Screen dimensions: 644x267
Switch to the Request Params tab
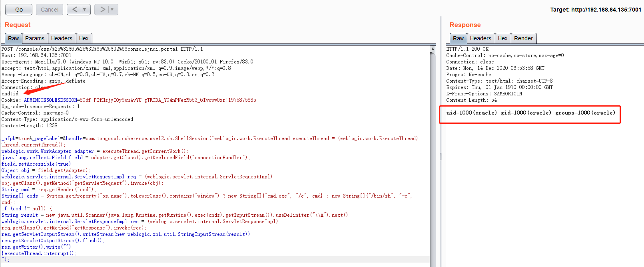click(x=35, y=38)
